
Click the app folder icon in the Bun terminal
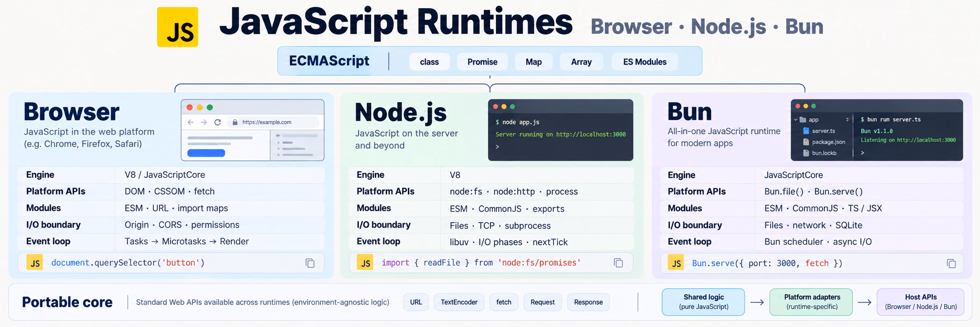(x=803, y=120)
